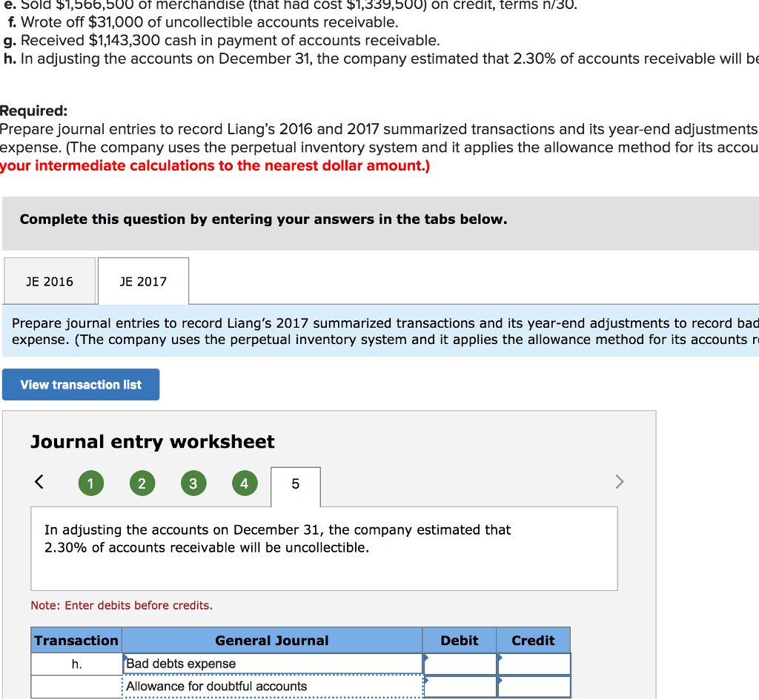
Task: Click the blue instruction 'Prepare journal entries to record Liang's 2017'
Action: 385,331
